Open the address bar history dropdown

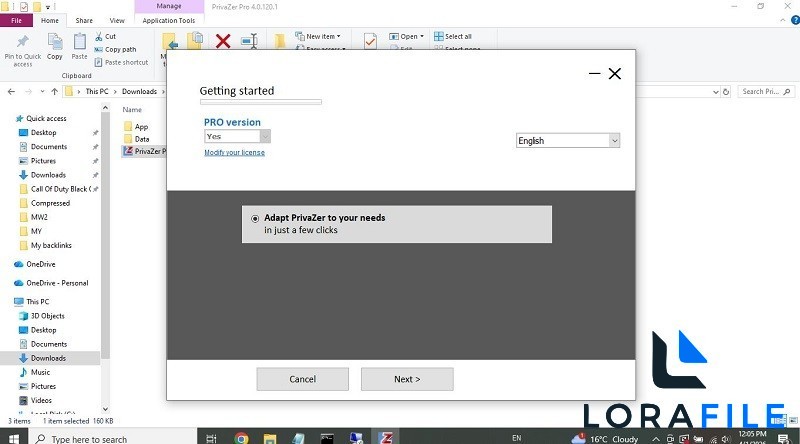715,92
